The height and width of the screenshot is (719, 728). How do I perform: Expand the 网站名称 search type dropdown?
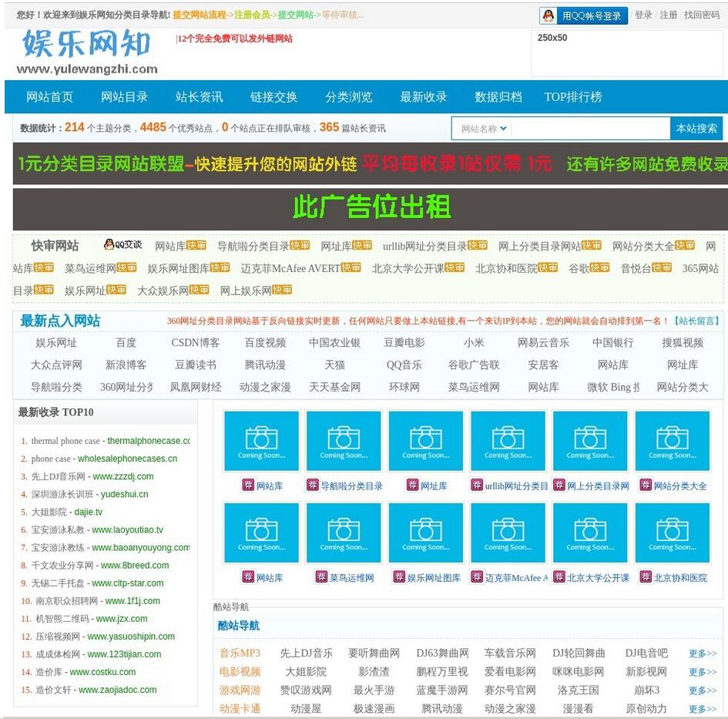(x=484, y=129)
